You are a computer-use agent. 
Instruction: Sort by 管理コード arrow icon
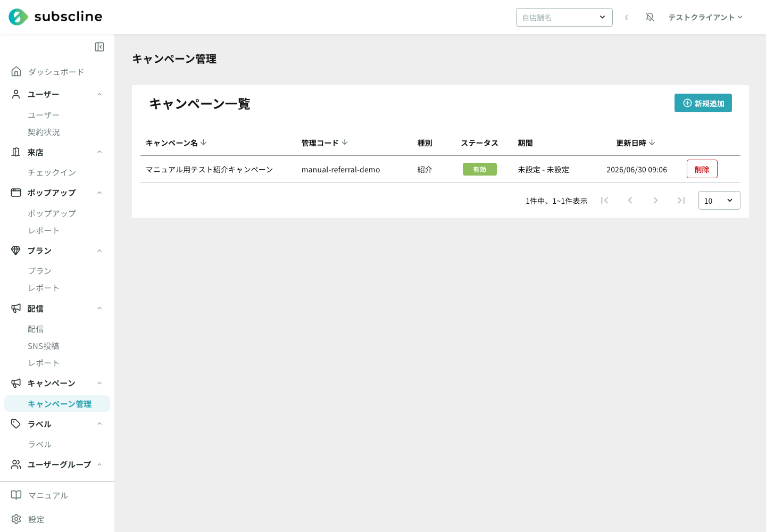click(x=345, y=143)
